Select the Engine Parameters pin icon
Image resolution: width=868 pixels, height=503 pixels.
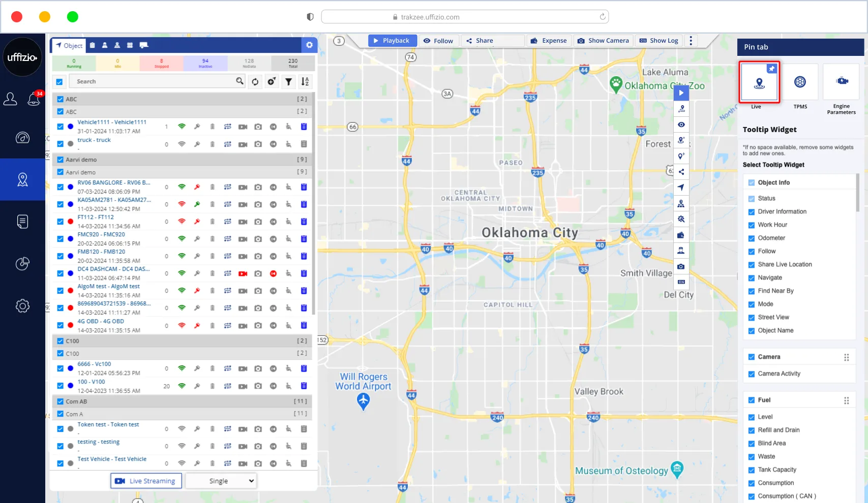point(841,82)
